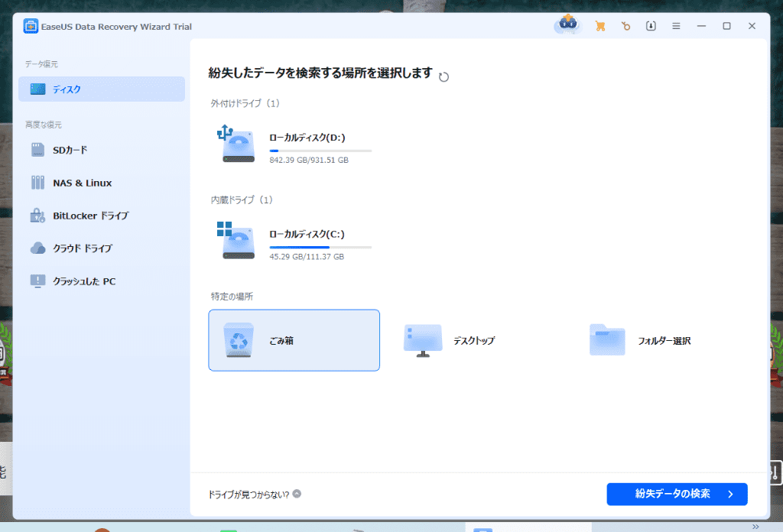Select ローカルディスク(D:) drive label

(x=307, y=138)
